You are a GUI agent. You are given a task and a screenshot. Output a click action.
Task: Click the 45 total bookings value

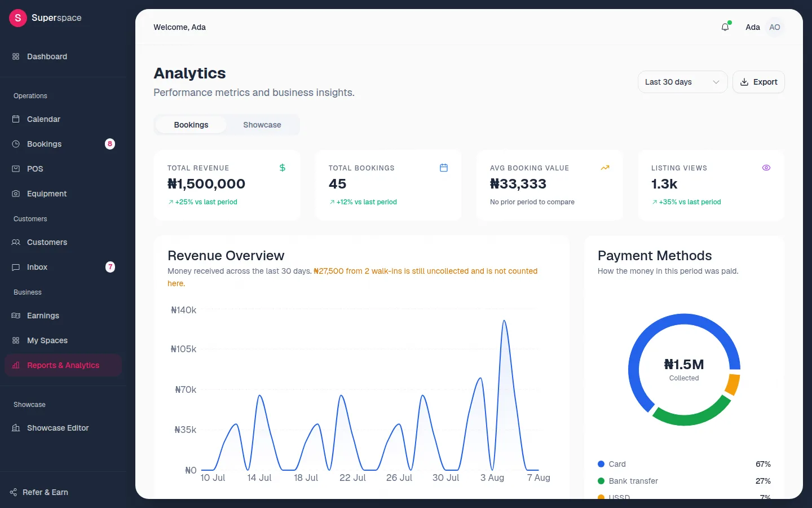[338, 184]
